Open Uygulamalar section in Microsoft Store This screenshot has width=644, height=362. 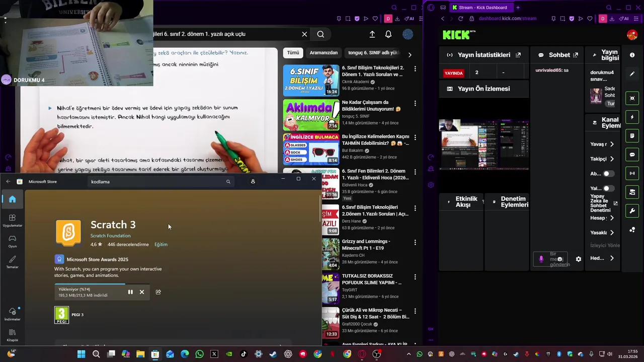(13, 220)
